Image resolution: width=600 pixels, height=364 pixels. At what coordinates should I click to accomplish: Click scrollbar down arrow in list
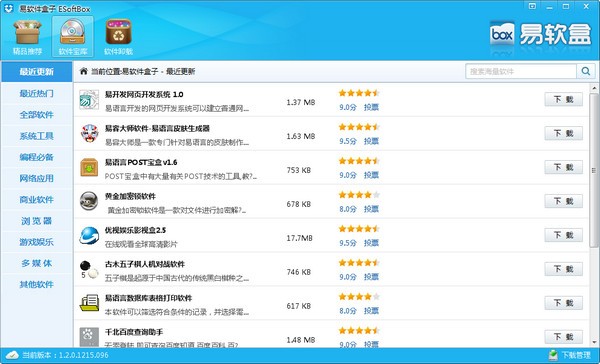coord(594,342)
